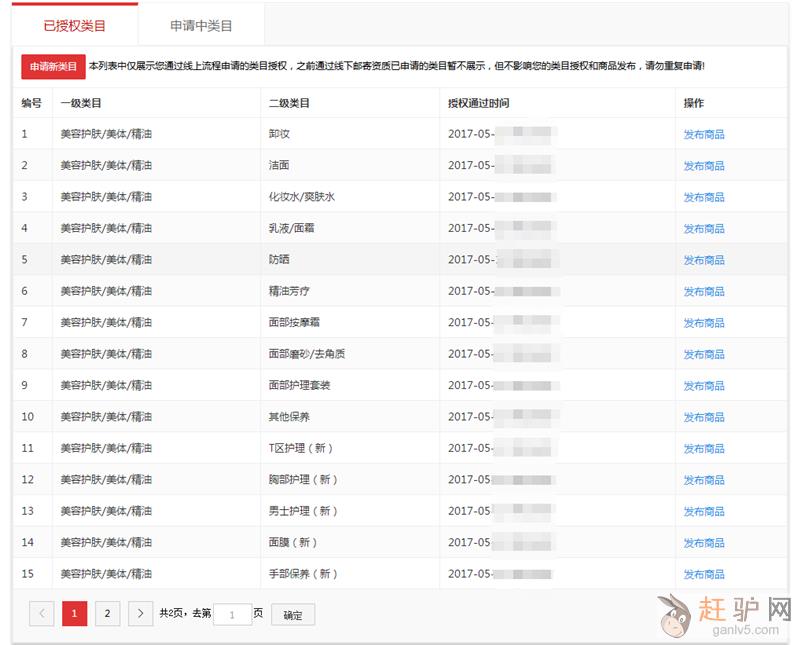This screenshot has width=800, height=645.
Task: Publish product for 精油芳疗 category
Action: click(x=704, y=292)
